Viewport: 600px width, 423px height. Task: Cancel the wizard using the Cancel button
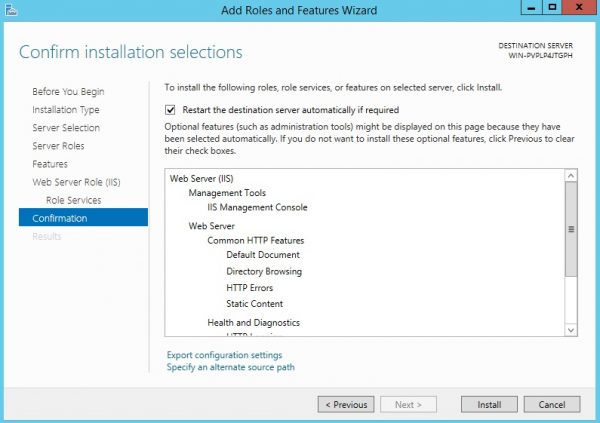click(552, 405)
